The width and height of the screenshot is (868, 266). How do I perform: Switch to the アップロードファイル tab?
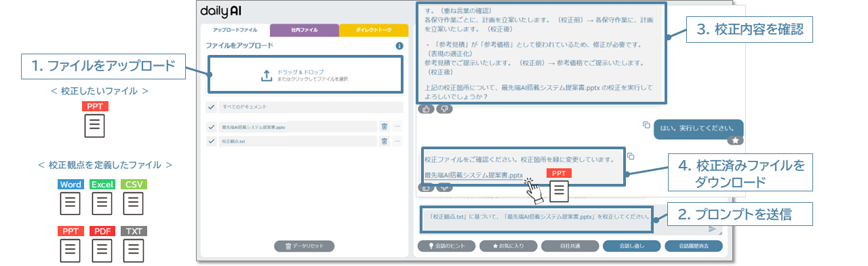[235, 31]
